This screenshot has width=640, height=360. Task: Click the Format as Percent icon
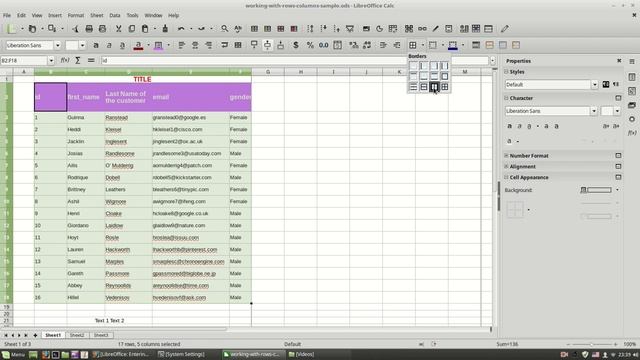tap(310, 45)
